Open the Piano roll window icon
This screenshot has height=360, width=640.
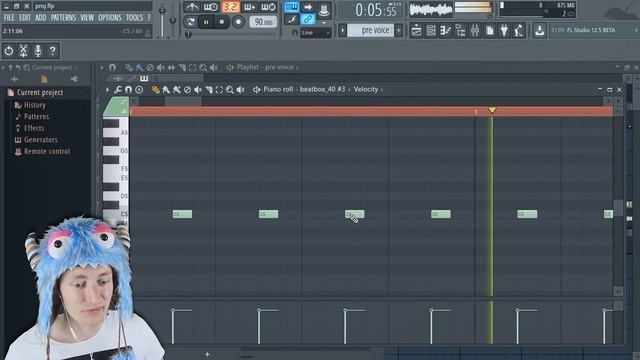coord(445,30)
